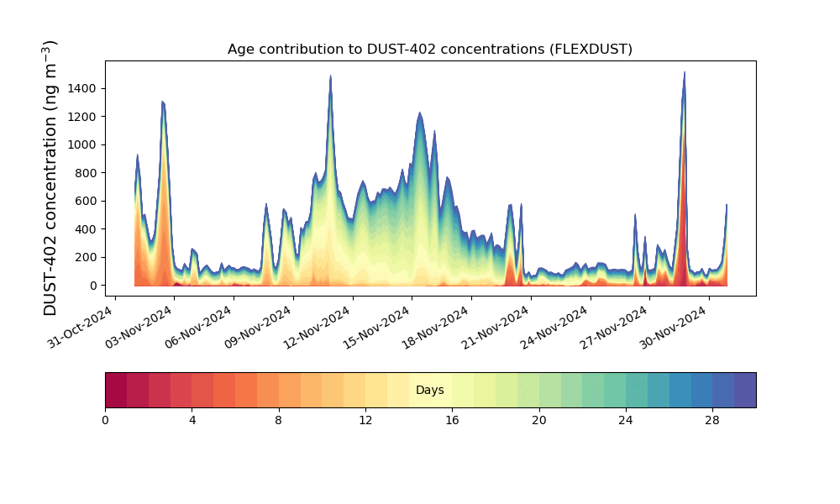Select the x-axis date 18-Nov-2024

coord(436,327)
